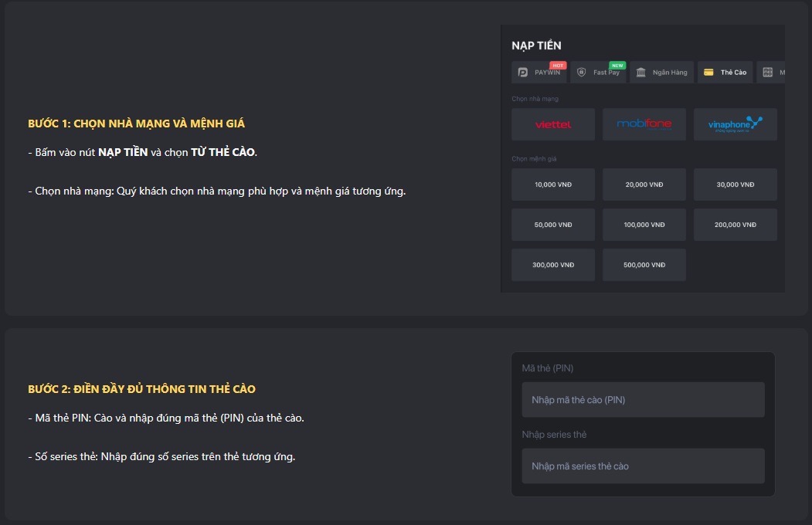Click the bank building icon
This screenshot has width=812, height=525.
point(641,73)
